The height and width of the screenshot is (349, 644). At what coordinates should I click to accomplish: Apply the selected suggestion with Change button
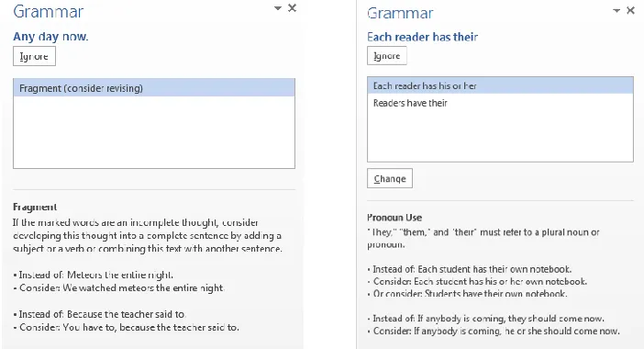[x=390, y=178]
